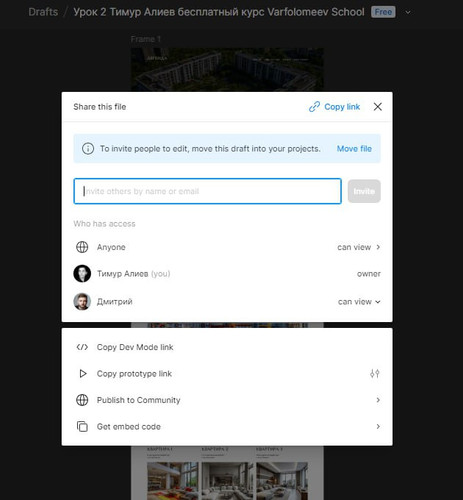
Task: Choose Get embed code
Action: click(x=129, y=426)
